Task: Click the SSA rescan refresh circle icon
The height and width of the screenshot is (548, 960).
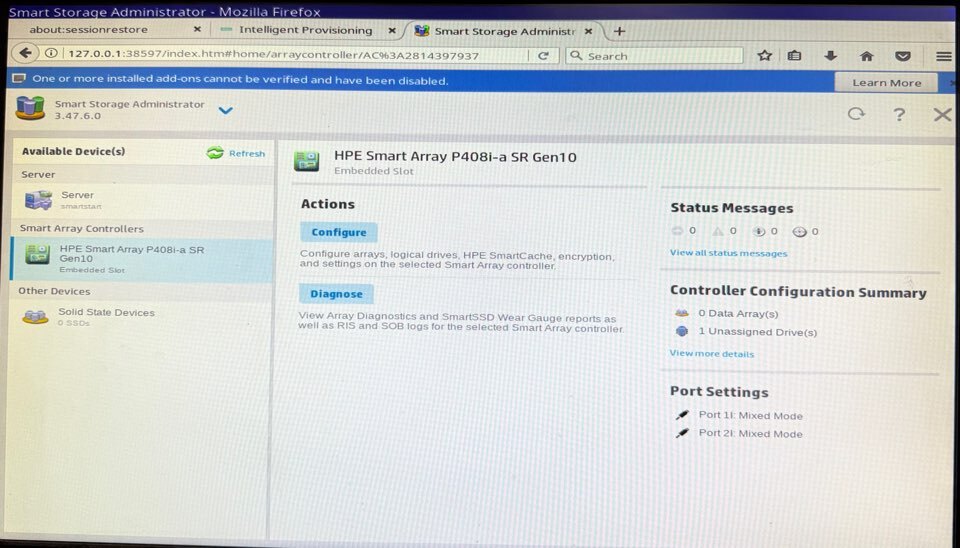Action: pos(856,114)
